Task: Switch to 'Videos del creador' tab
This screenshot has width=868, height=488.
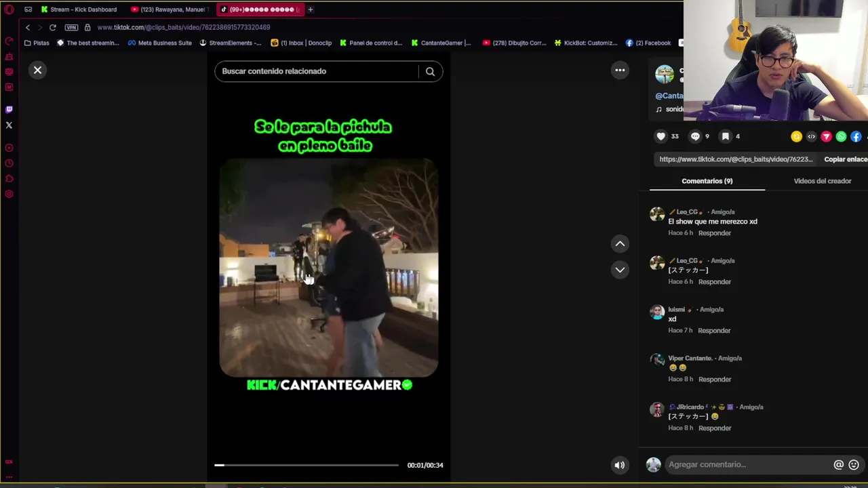Action: coord(823,181)
